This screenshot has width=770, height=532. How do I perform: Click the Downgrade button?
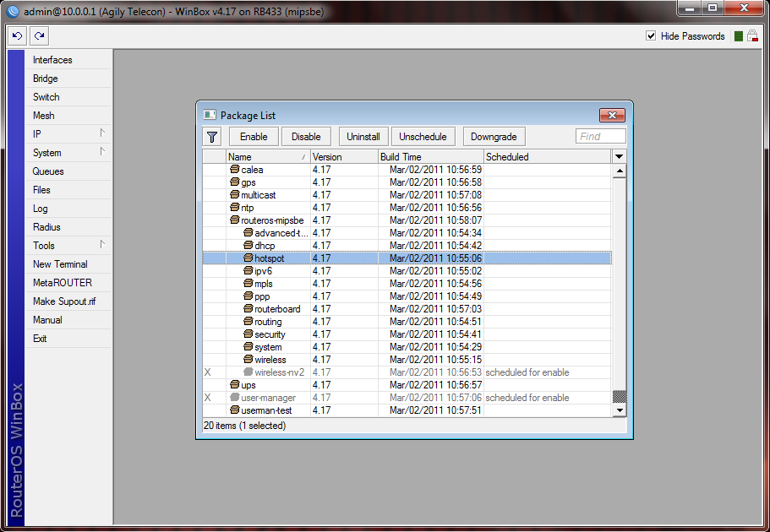point(494,137)
